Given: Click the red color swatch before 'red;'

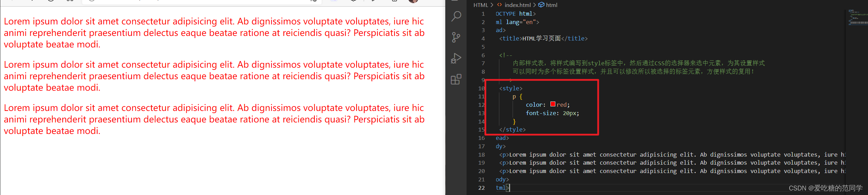Looking at the screenshot, I should click(553, 104).
